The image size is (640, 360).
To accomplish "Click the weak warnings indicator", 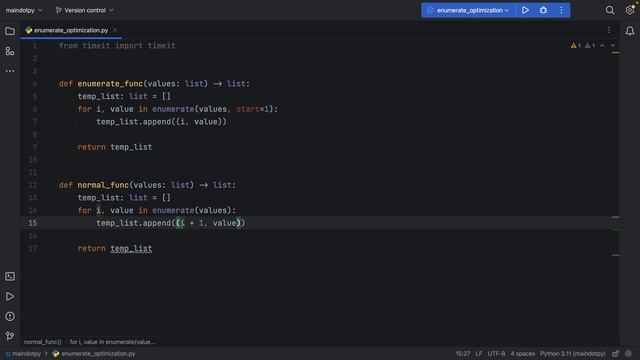I will click(x=590, y=45).
